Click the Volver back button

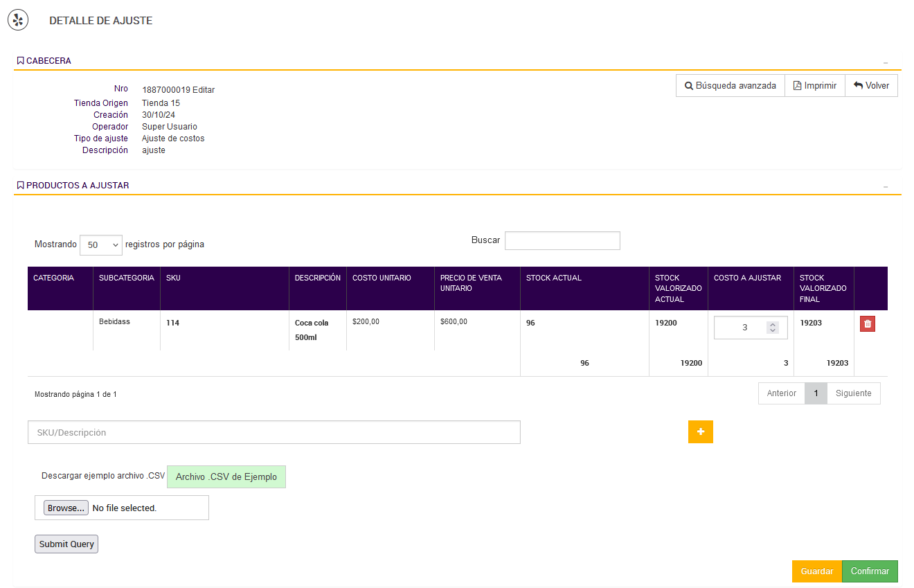tap(871, 86)
